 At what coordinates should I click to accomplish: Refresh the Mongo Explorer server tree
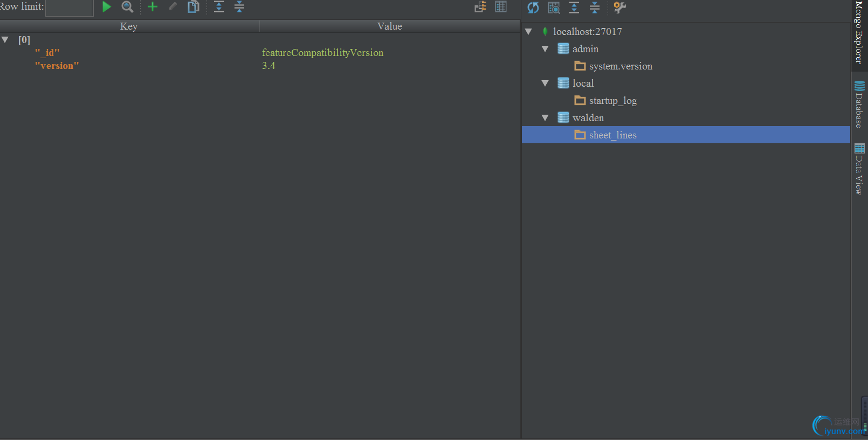(533, 8)
